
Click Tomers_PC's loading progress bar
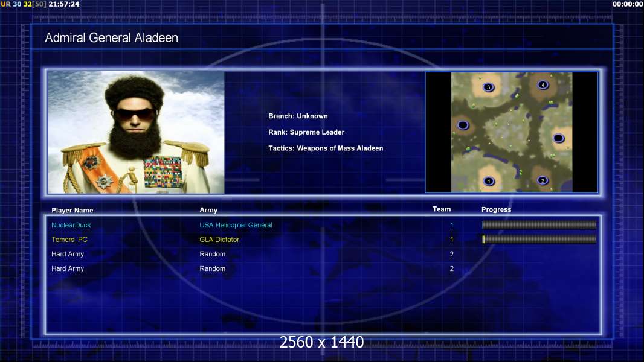[539, 240]
